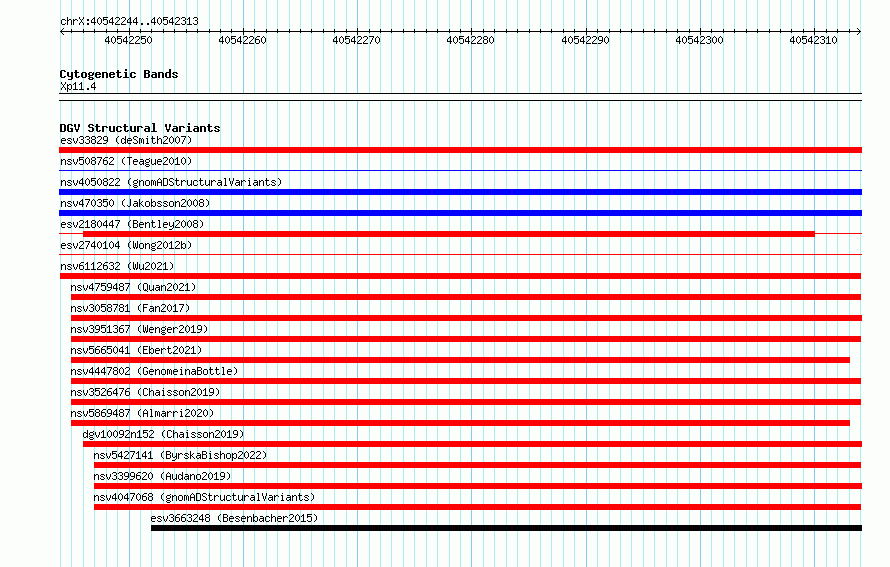Click ruler position 40542270
Image resolution: width=890 pixels, height=567 pixels.
[x=356, y=40]
